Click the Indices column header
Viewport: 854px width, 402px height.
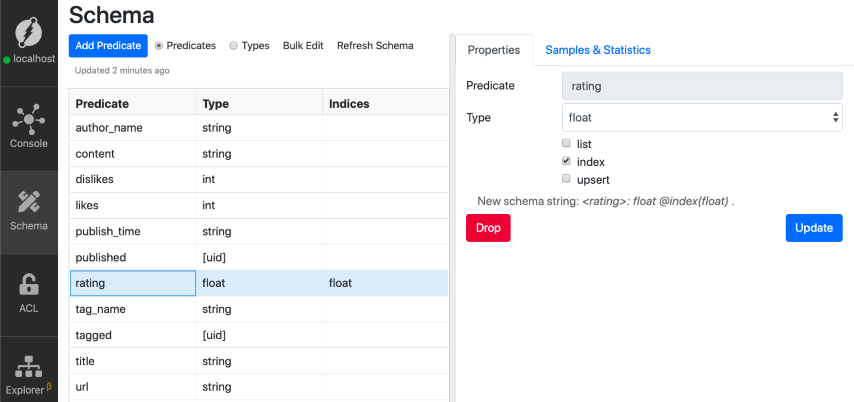(x=386, y=102)
